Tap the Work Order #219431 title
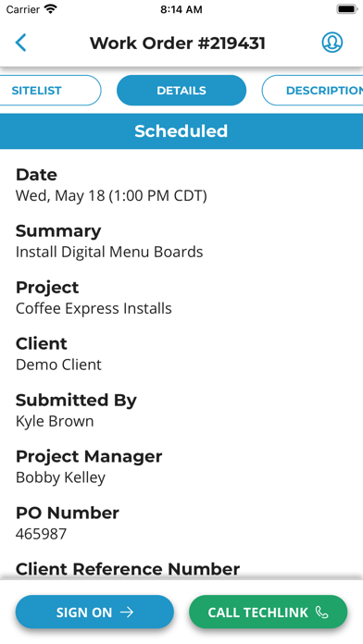This screenshot has height=644, width=363. point(178,43)
